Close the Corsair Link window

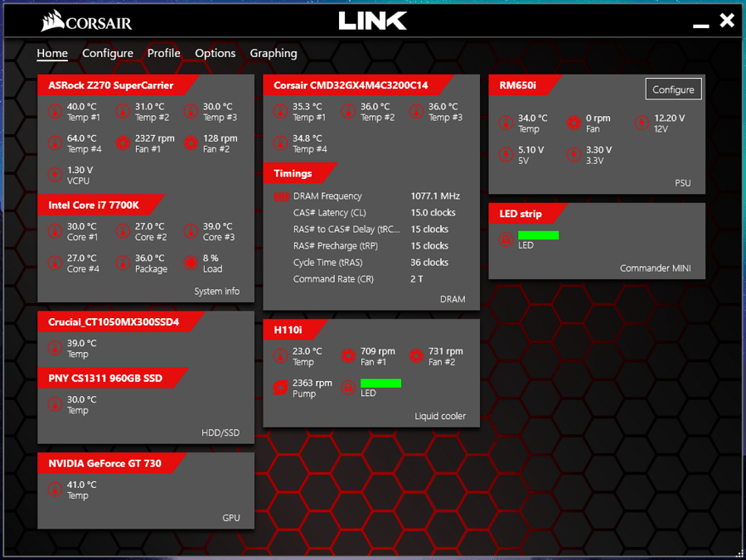point(727,20)
